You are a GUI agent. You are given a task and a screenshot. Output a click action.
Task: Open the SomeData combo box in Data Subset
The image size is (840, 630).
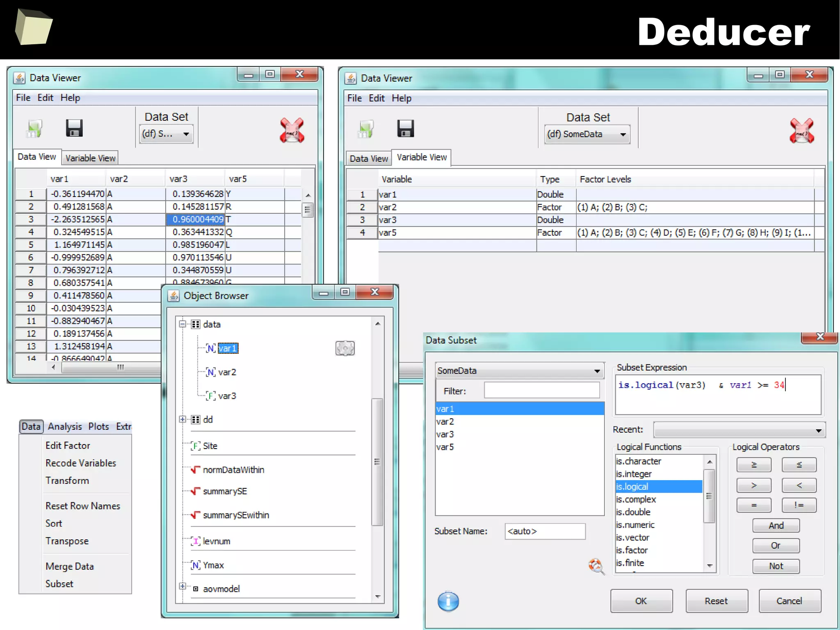(x=520, y=371)
